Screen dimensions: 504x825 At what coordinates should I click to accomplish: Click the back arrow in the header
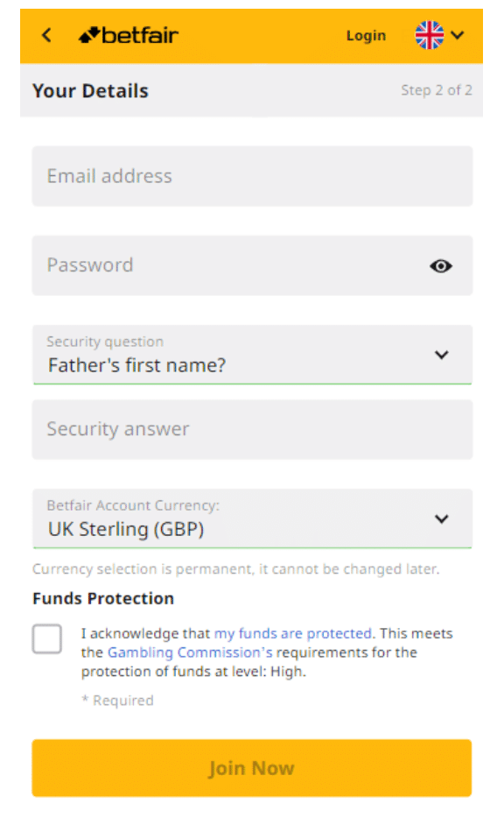tap(46, 35)
